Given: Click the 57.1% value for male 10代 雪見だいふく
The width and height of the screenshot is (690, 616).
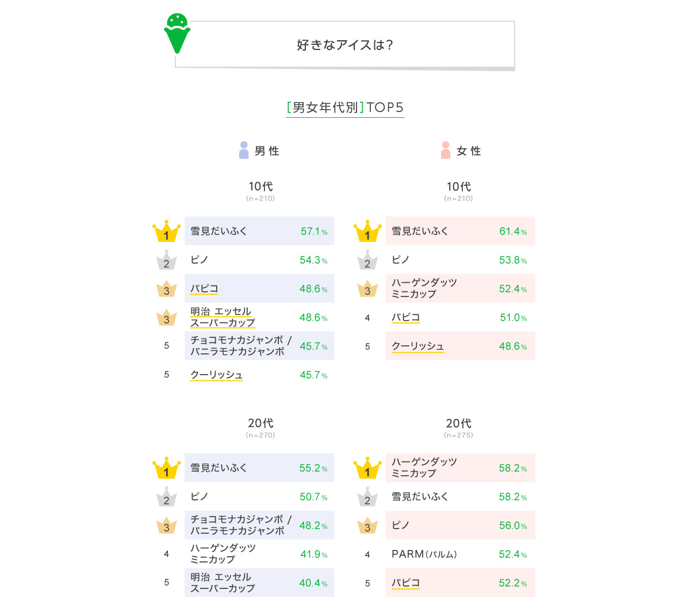Looking at the screenshot, I should (x=314, y=231).
